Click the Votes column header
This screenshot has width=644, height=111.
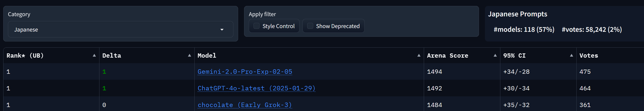(x=589, y=56)
